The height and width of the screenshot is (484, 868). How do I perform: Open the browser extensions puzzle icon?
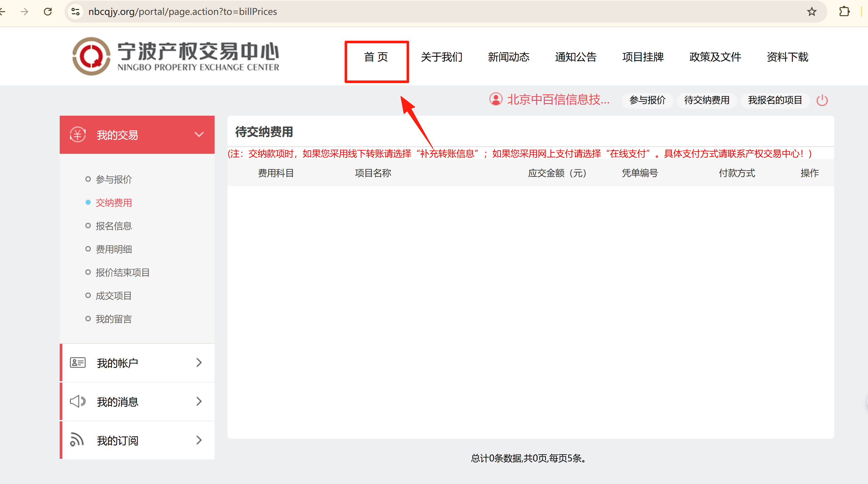point(844,12)
